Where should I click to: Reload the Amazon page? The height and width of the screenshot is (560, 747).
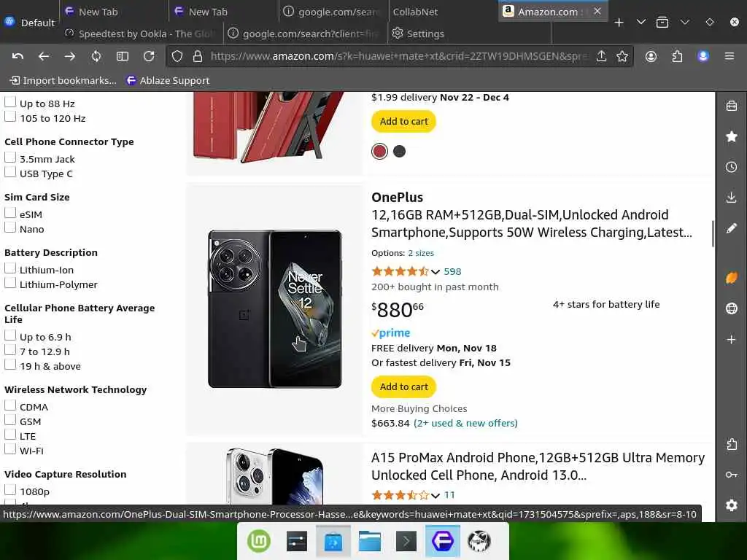[149, 56]
